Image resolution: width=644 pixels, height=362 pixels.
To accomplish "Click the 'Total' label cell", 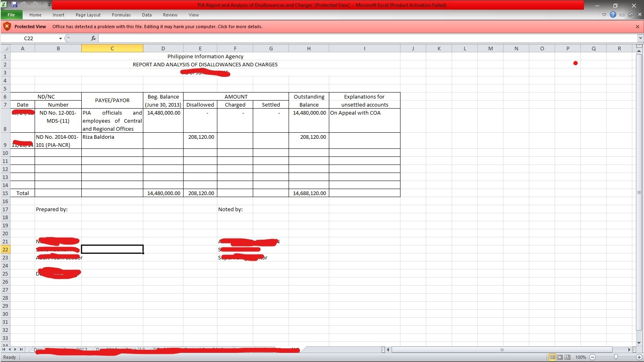I will [23, 193].
